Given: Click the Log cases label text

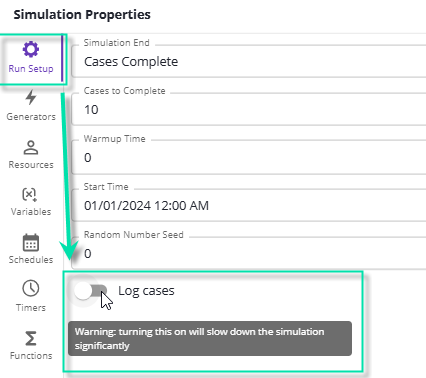Looking at the screenshot, I should pos(146,291).
